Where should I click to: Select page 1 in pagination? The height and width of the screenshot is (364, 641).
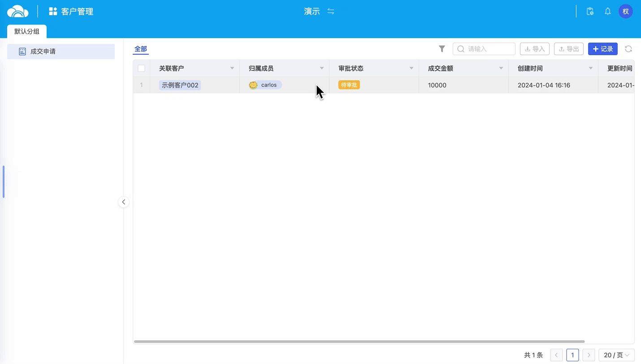coord(572,355)
